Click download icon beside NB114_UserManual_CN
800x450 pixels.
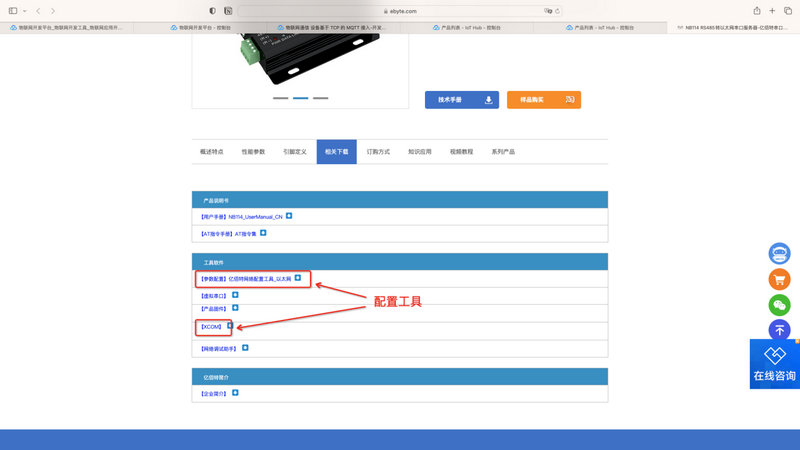coord(289,216)
